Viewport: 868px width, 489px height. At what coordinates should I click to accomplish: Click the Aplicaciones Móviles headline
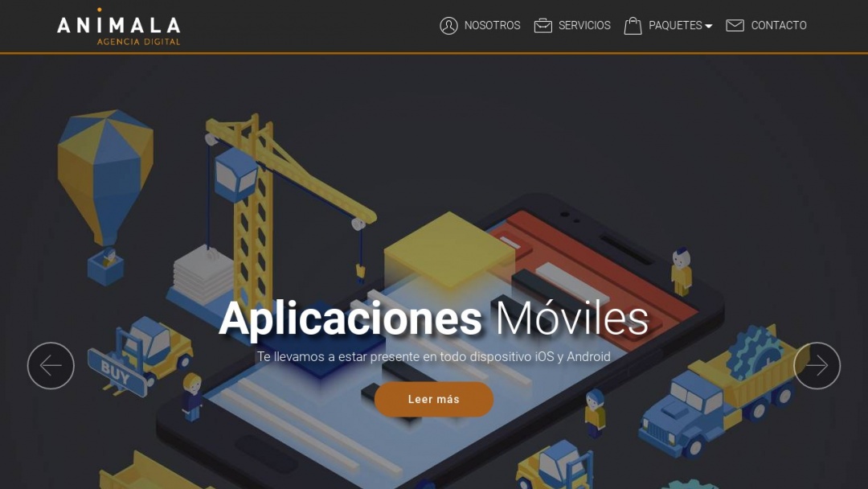pyautogui.click(x=434, y=317)
